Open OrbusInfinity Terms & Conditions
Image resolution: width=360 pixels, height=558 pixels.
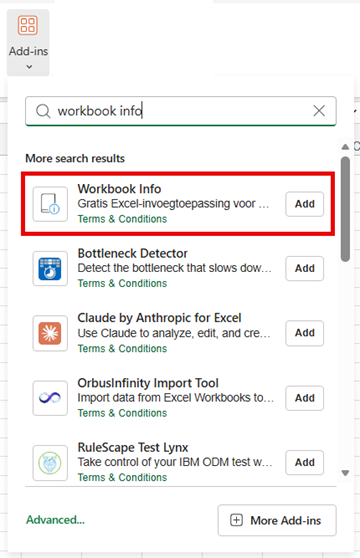(x=122, y=413)
